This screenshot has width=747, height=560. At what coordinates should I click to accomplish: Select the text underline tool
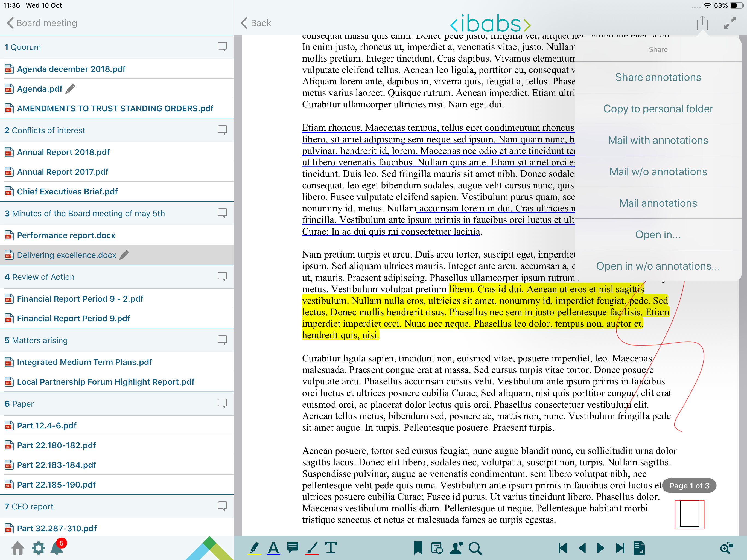click(x=273, y=548)
